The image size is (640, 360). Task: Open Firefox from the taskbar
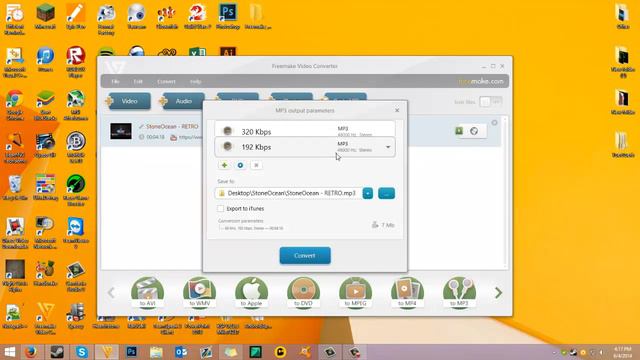click(x=31, y=352)
